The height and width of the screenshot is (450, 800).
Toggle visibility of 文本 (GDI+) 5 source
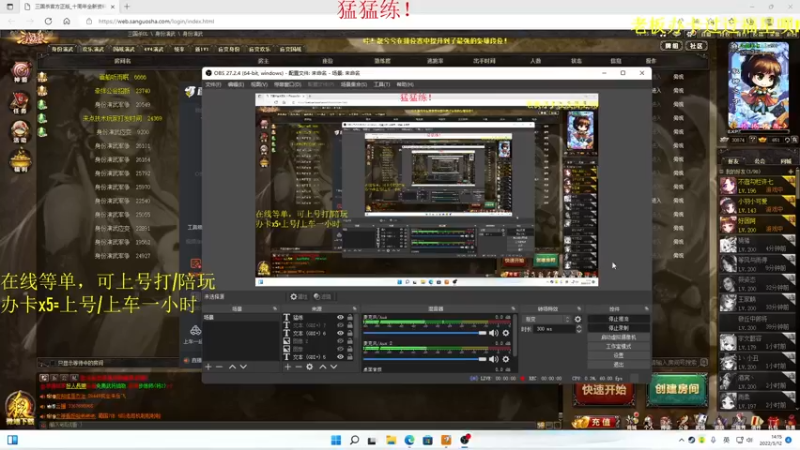click(340, 357)
